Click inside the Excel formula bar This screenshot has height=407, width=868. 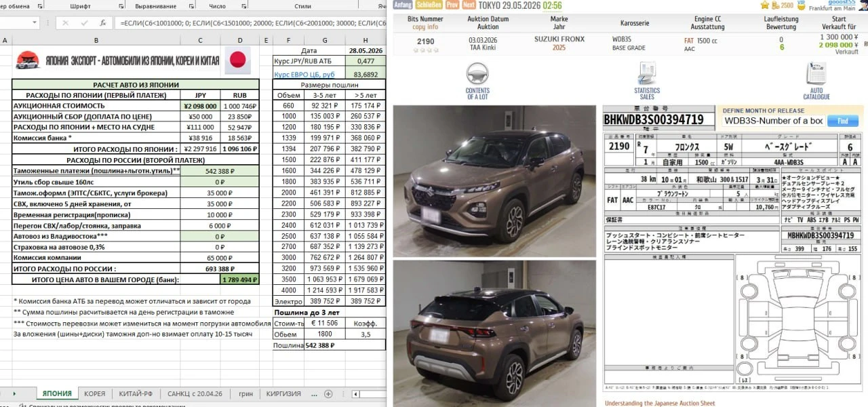(x=251, y=22)
